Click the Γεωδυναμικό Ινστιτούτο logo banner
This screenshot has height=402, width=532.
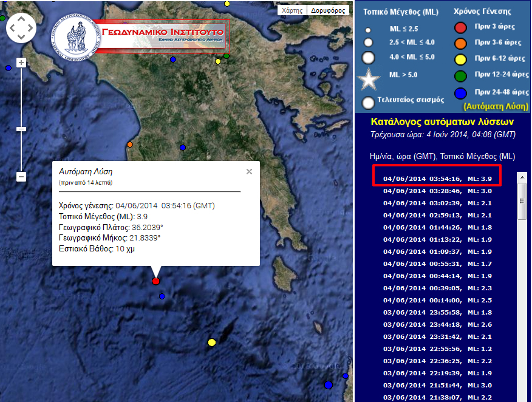tap(140, 38)
